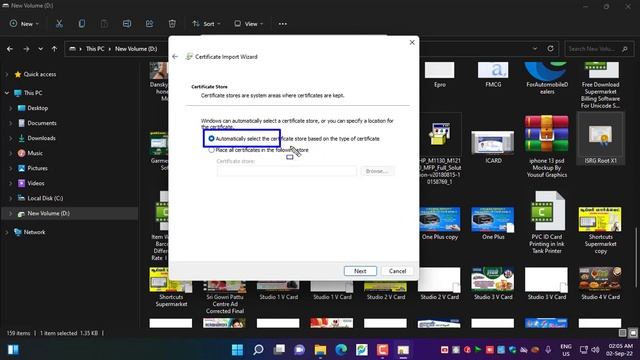Select the PVC ID Card Printing video file
Screen dimensions: 640x360
pyautogui.click(x=547, y=222)
